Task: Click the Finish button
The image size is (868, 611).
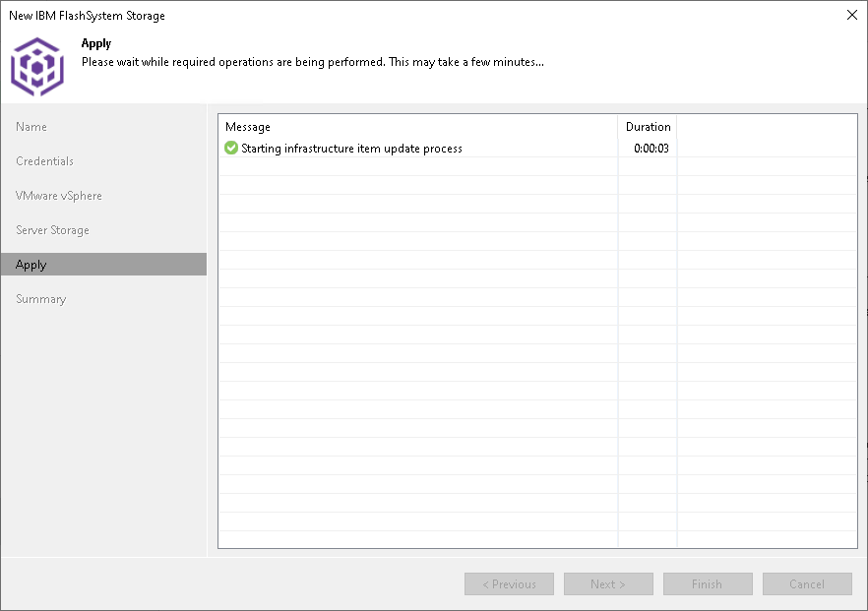Action: [x=708, y=583]
